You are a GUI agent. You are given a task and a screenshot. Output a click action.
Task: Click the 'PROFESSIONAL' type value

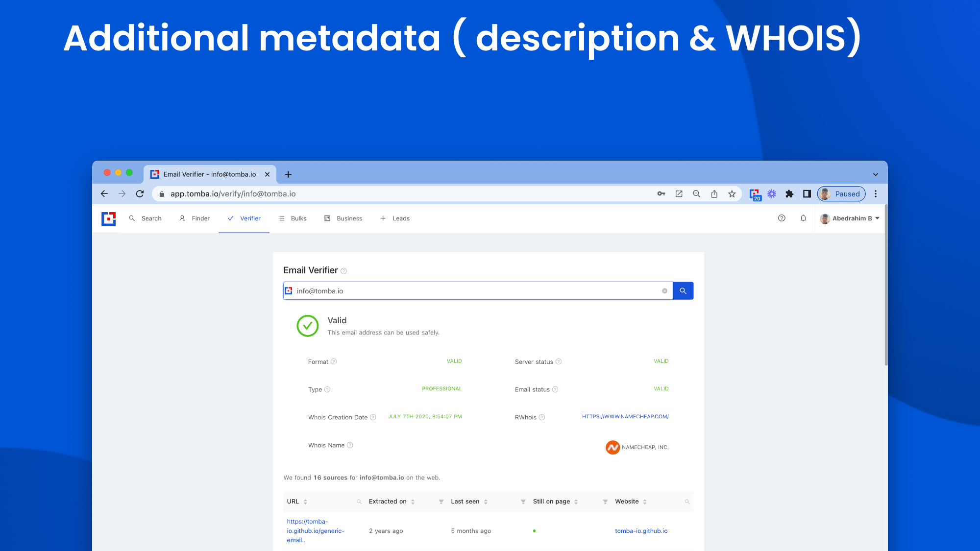click(441, 389)
